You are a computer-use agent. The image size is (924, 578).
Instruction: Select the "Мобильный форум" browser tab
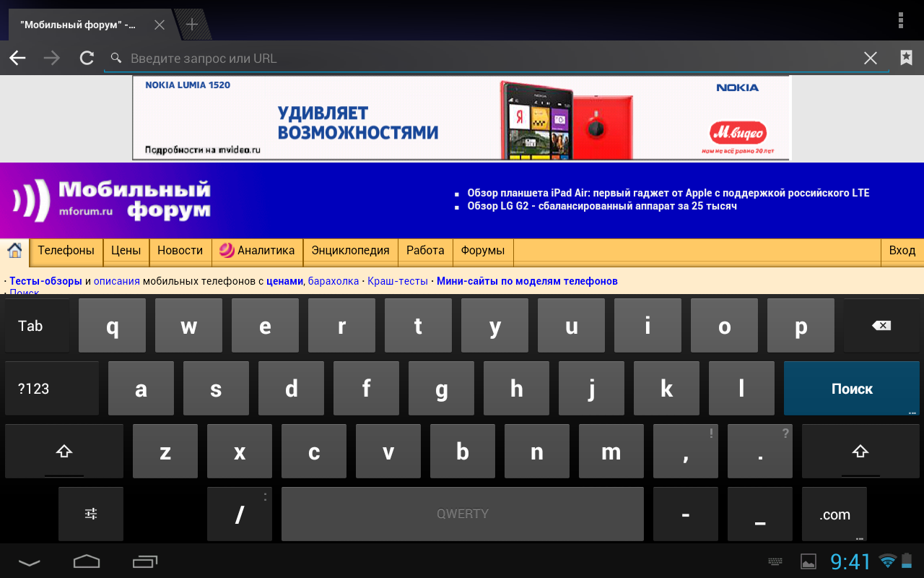[x=89, y=25]
